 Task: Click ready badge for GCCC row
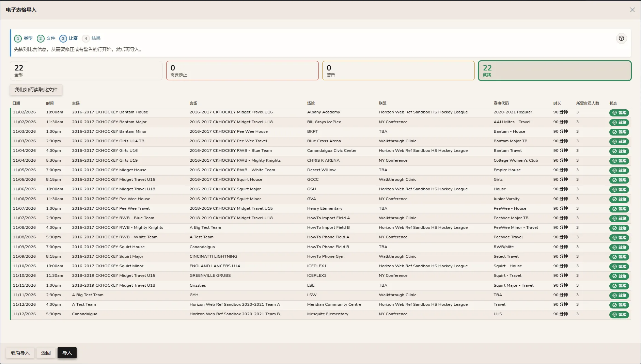click(619, 180)
